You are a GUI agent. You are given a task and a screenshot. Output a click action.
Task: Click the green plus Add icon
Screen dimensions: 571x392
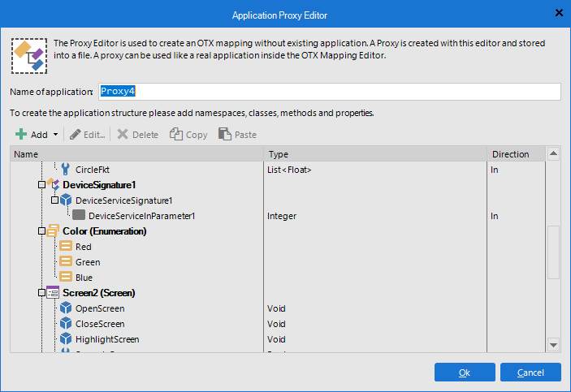[21, 134]
